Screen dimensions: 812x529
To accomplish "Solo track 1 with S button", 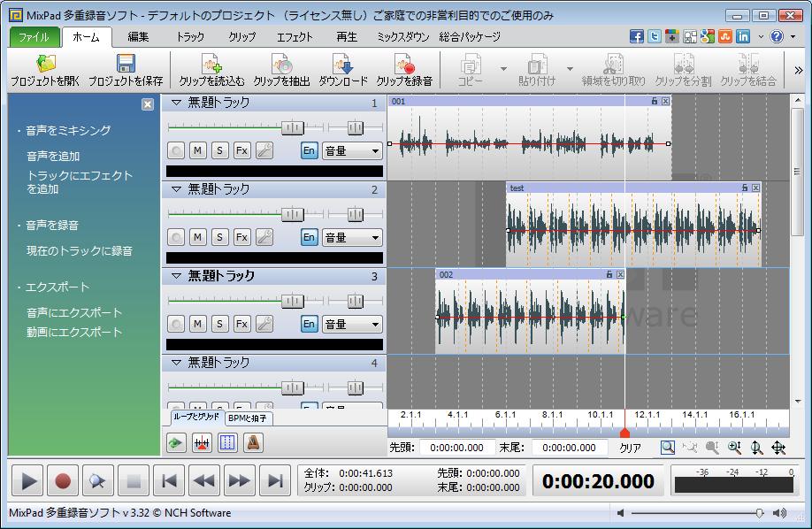I will (219, 150).
